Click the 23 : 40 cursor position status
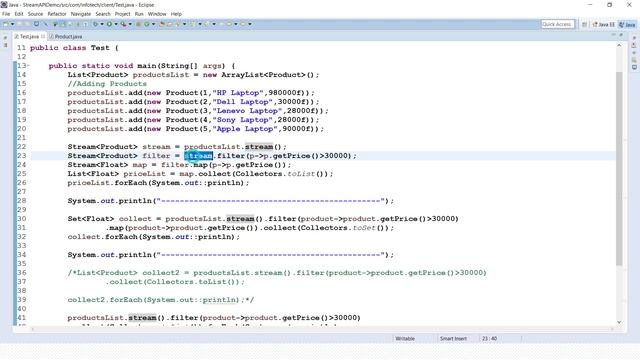640x360 pixels. tap(489, 338)
